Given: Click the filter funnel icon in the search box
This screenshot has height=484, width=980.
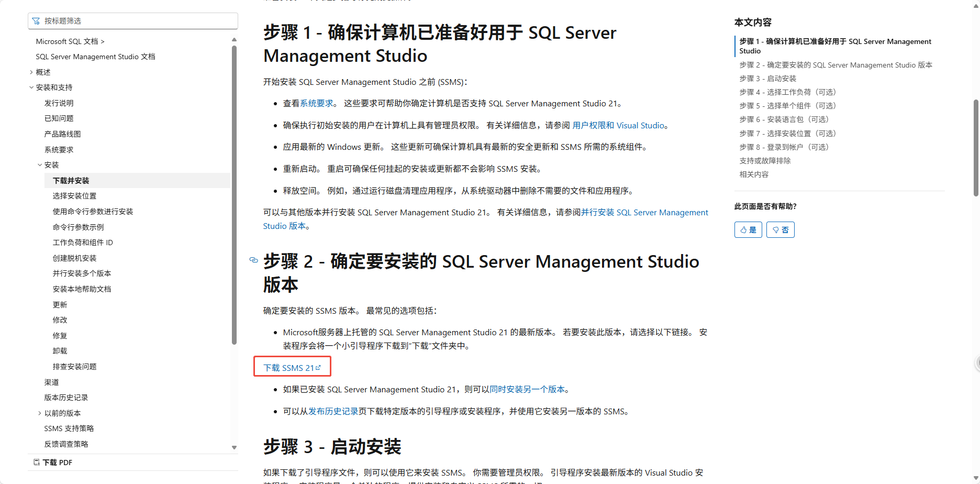Looking at the screenshot, I should tap(36, 21).
